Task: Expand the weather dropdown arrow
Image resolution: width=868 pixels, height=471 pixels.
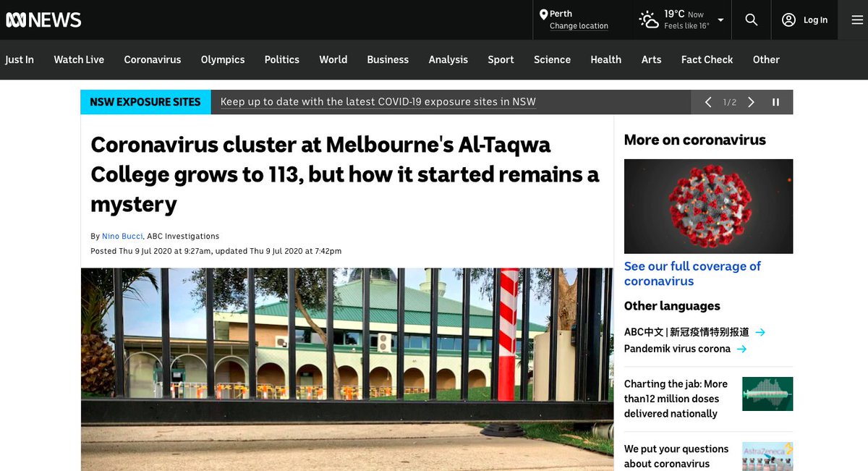Action: pyautogui.click(x=720, y=20)
